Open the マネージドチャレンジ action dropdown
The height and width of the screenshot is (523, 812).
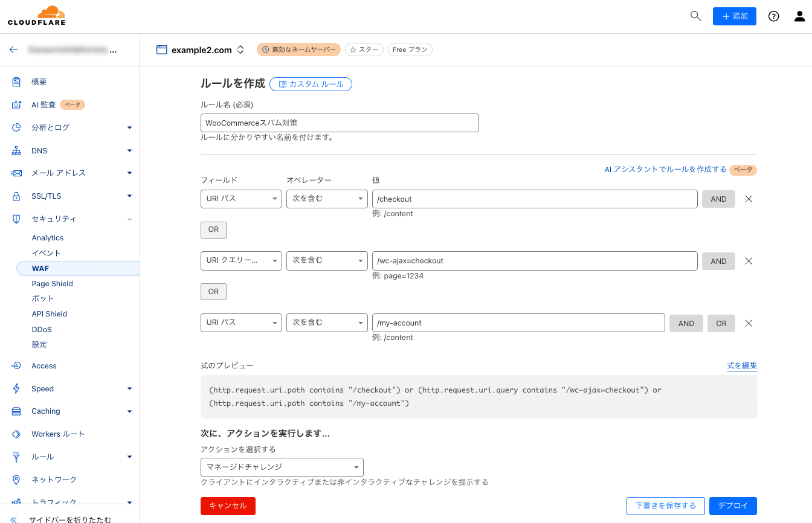coord(282,467)
